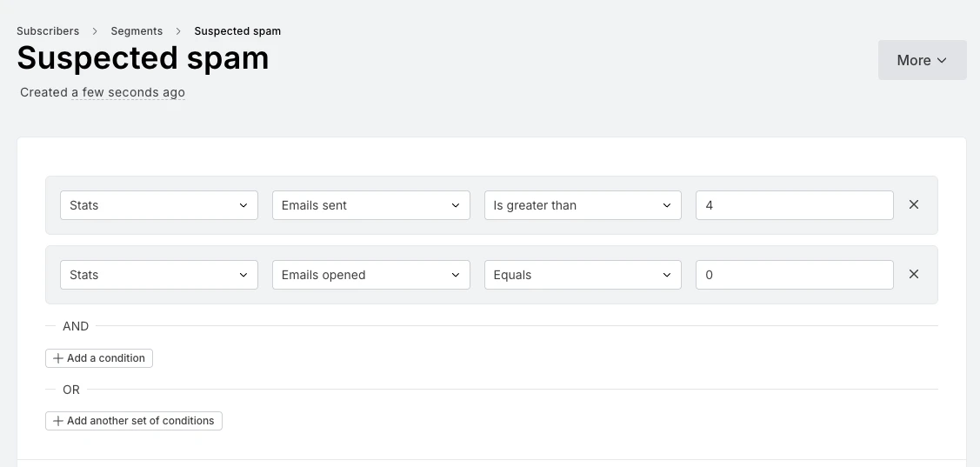Screen dimensions: 980x467
Task: Click the chevron on the More button
Action: (x=942, y=61)
